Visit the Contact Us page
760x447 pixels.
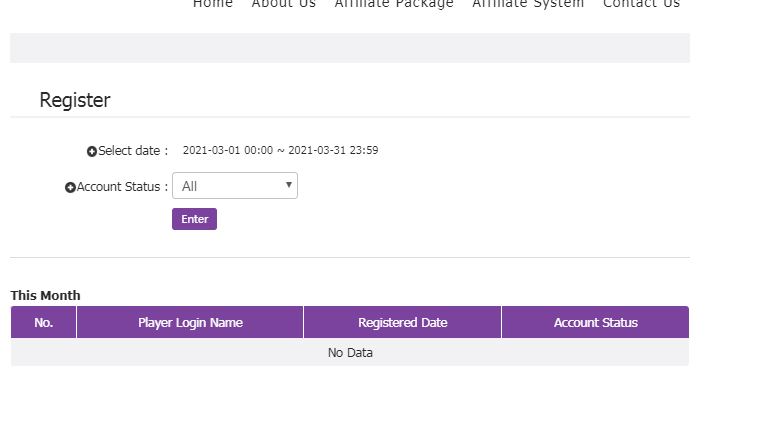641,5
